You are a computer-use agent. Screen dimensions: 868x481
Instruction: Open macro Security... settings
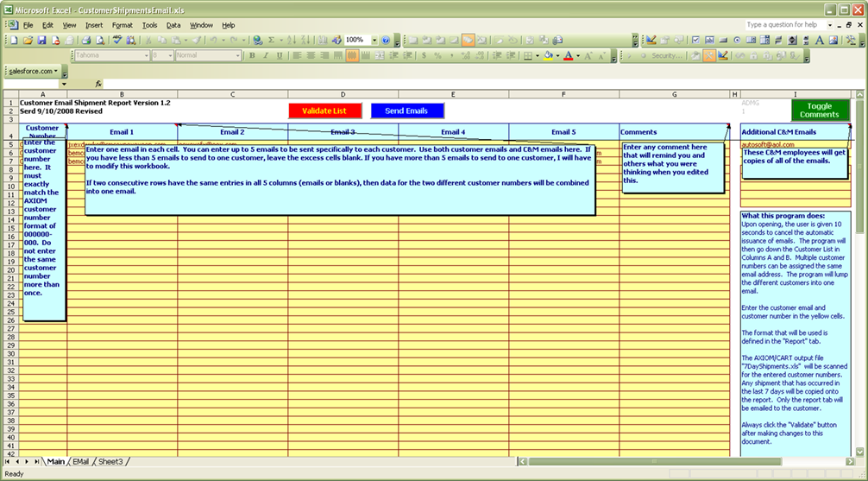click(x=667, y=55)
